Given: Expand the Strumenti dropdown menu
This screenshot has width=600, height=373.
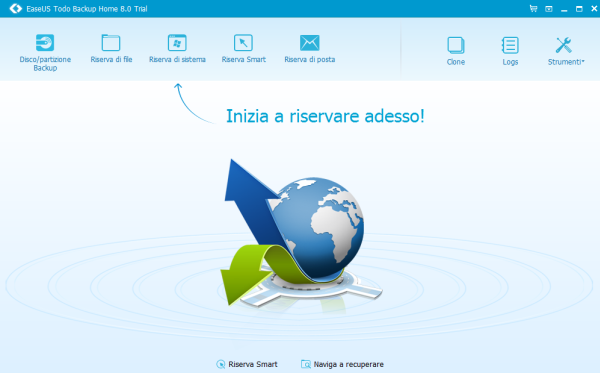Looking at the screenshot, I should (x=566, y=51).
